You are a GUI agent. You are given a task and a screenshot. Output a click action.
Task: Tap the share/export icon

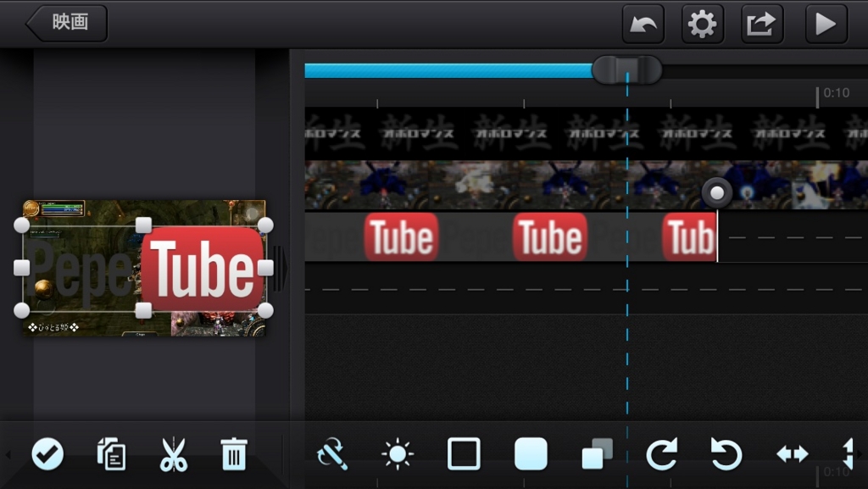point(762,24)
